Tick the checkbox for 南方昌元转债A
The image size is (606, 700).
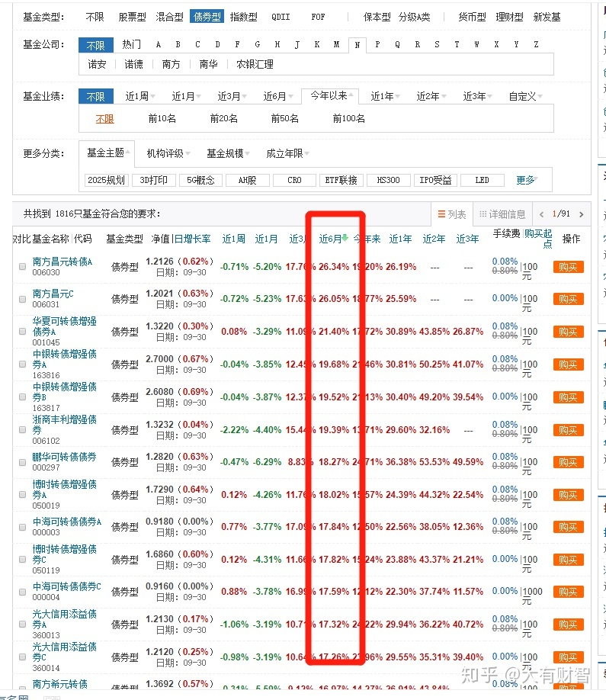(x=22, y=267)
